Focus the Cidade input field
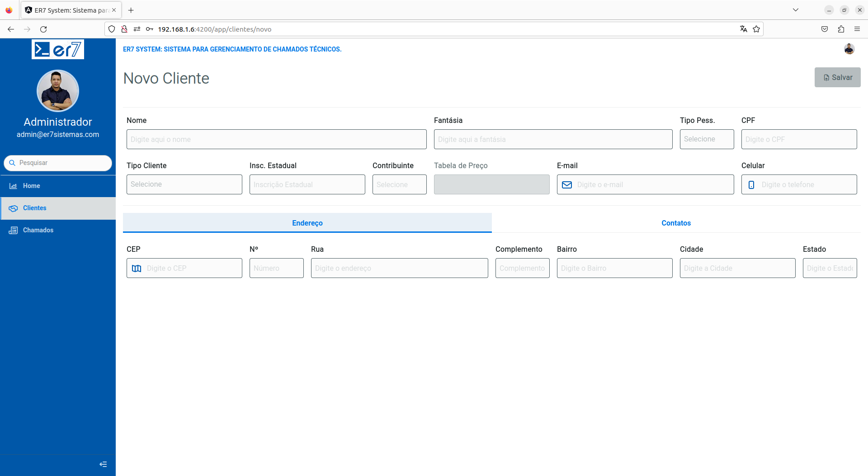This screenshot has width=868, height=476. pos(738,268)
